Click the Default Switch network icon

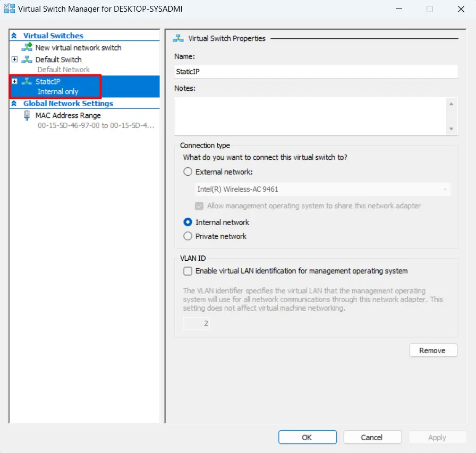27,59
